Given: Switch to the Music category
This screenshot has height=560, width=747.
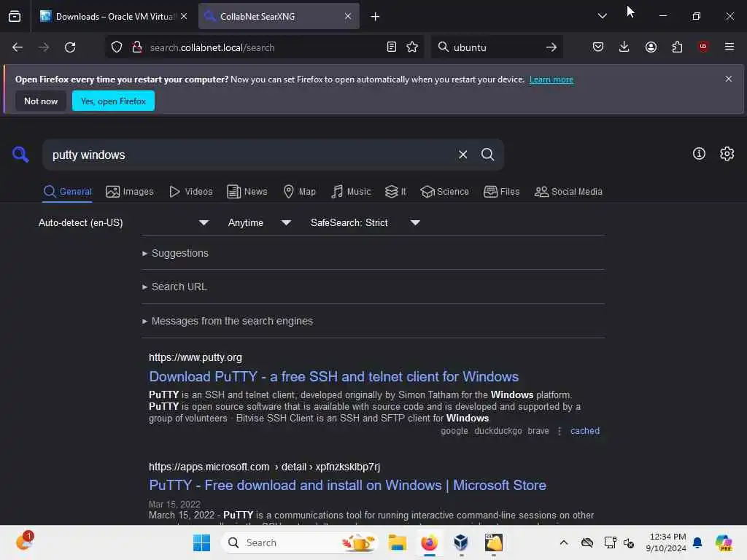Looking at the screenshot, I should 351,192.
